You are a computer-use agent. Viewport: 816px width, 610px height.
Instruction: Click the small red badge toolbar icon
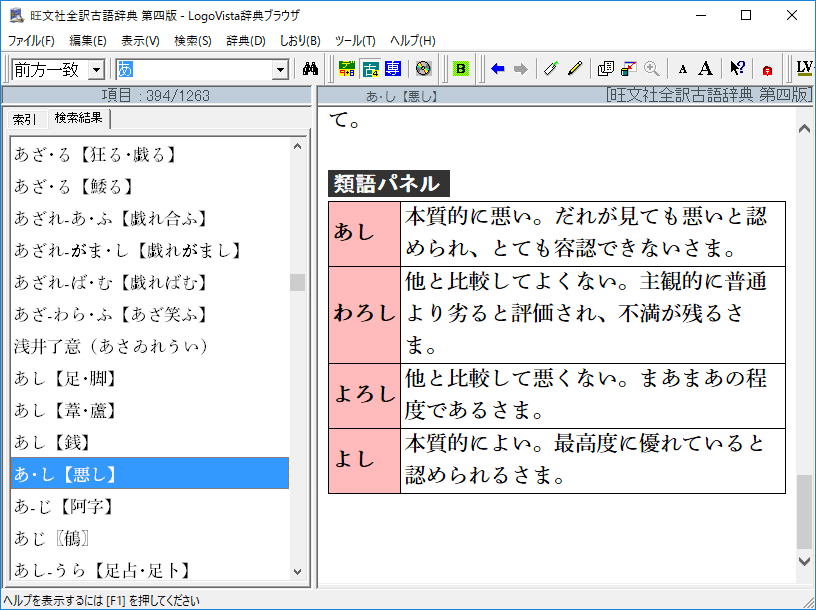click(767, 70)
